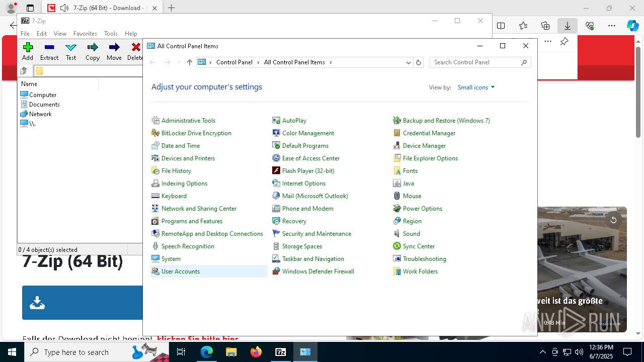
Task: Open a new Edge tab
Action: 171,8
